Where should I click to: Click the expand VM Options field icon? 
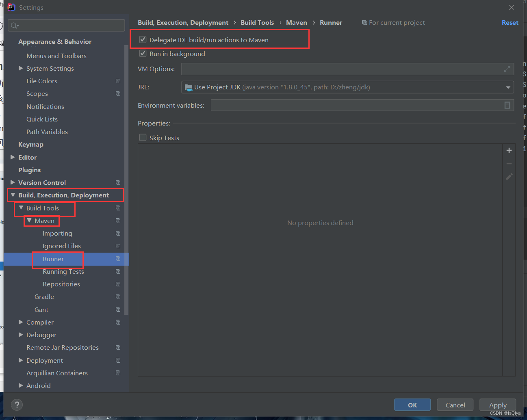(507, 69)
